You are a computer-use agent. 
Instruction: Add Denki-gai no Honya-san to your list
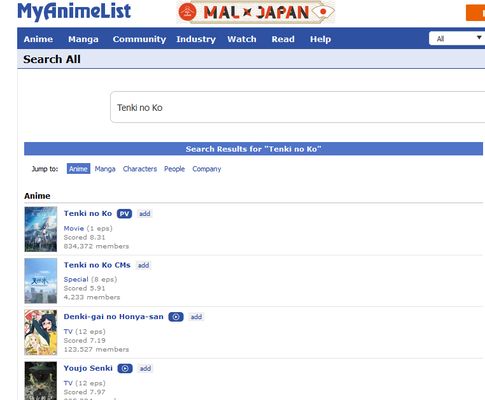coord(196,317)
